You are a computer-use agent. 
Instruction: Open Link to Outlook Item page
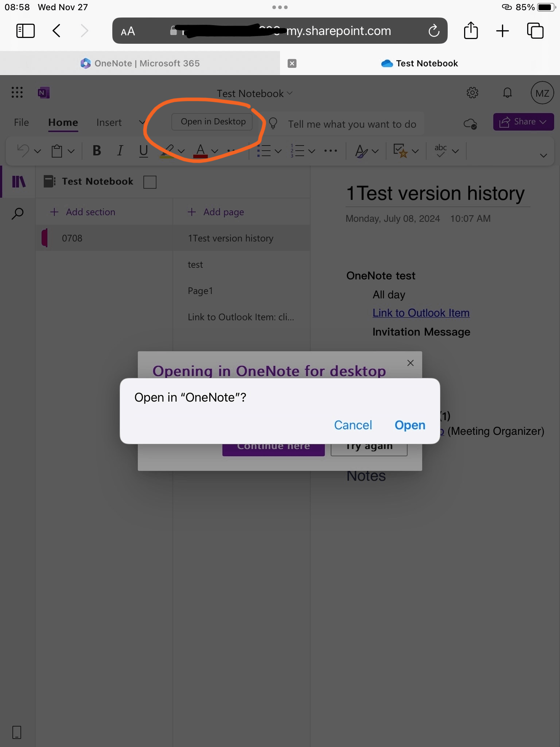click(242, 317)
